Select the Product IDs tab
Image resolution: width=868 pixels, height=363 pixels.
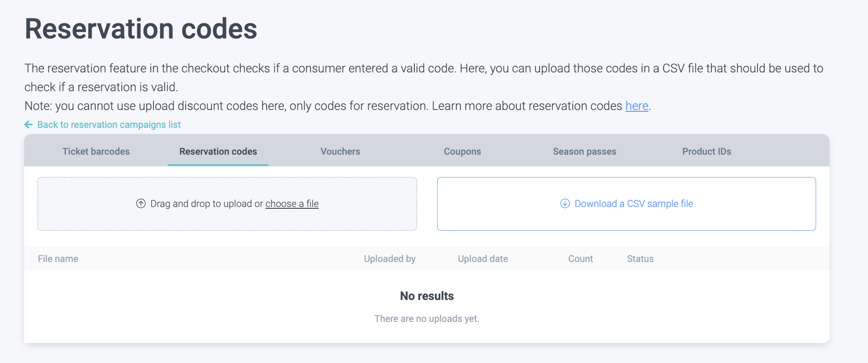point(706,152)
